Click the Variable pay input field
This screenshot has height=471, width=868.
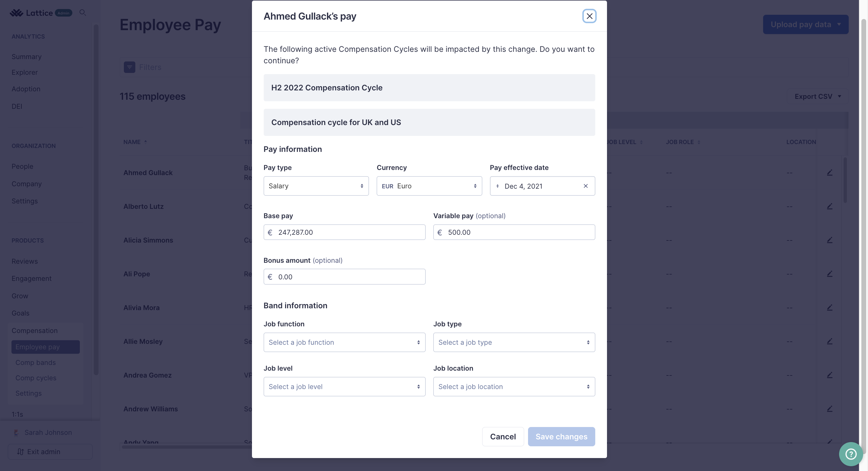pyautogui.click(x=514, y=232)
